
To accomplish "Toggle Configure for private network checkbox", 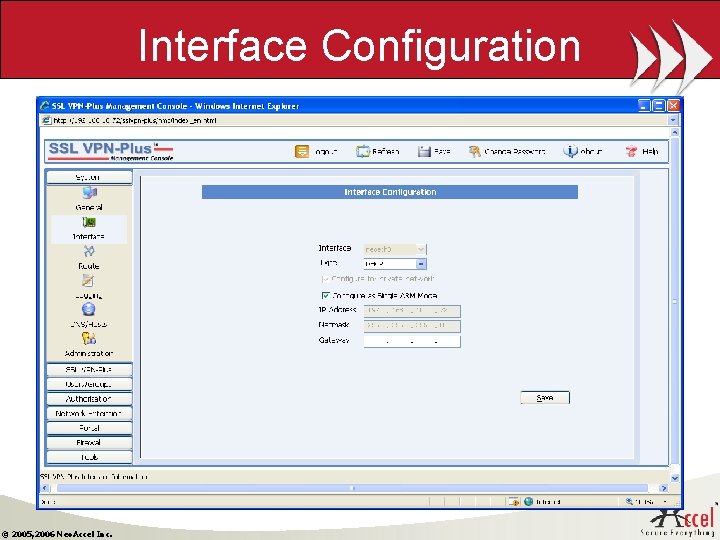I will [326, 279].
